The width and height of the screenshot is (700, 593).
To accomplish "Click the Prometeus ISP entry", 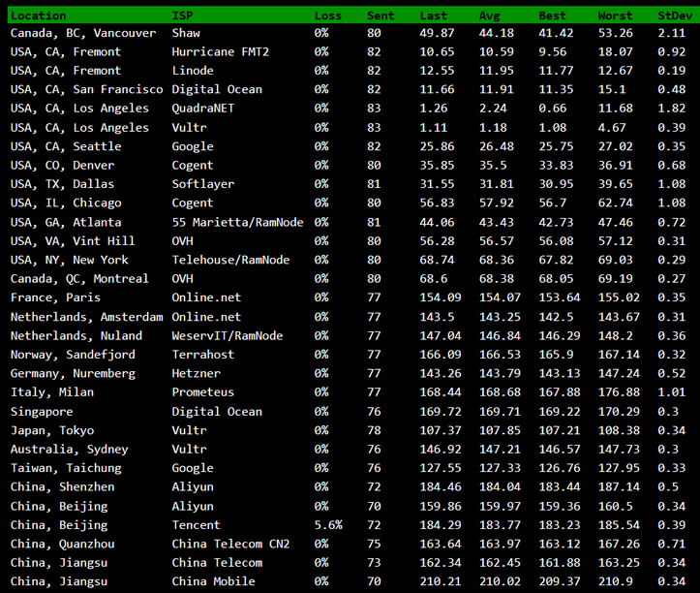I will [x=204, y=392].
